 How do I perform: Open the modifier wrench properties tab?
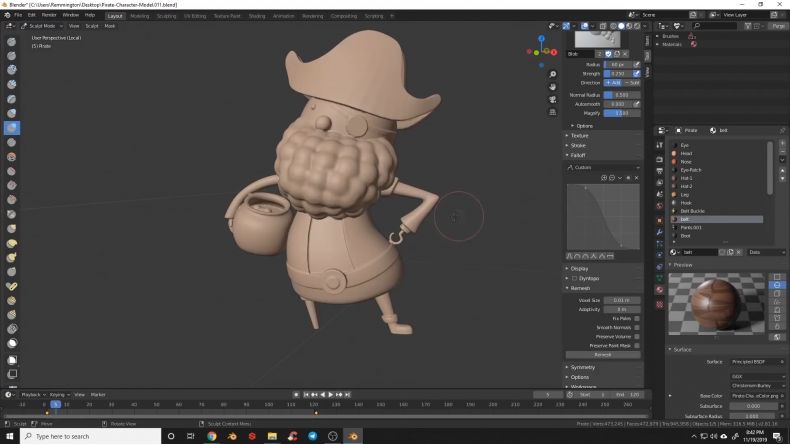659,232
